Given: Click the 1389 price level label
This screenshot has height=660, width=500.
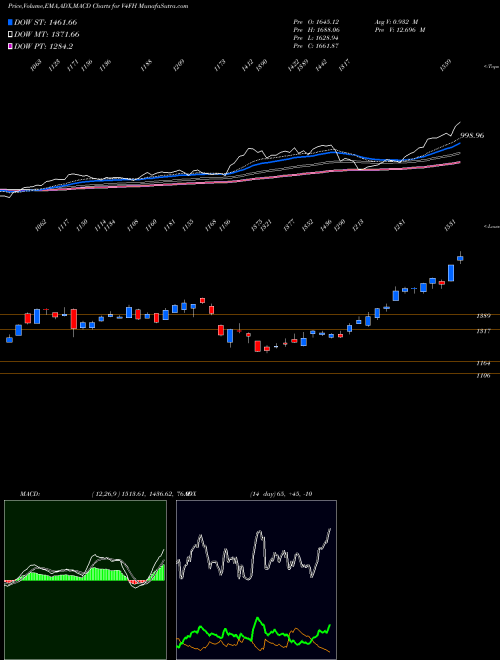Looking at the screenshot, I should point(484,316).
